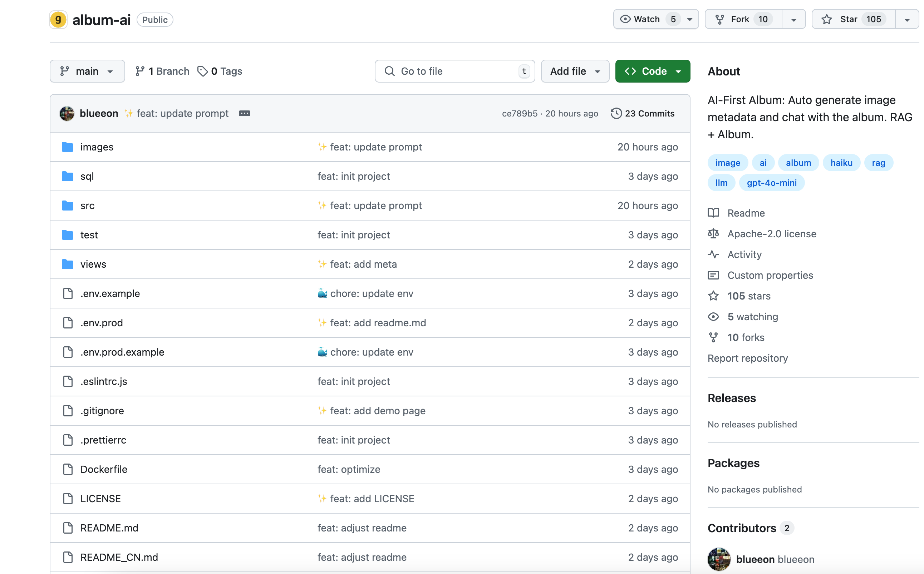View the 1 Branch link
The image size is (924, 574).
coord(162,71)
